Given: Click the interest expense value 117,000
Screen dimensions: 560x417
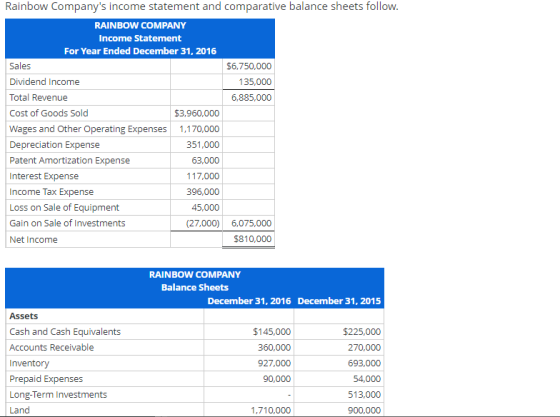Looking at the screenshot, I should coord(203,176).
